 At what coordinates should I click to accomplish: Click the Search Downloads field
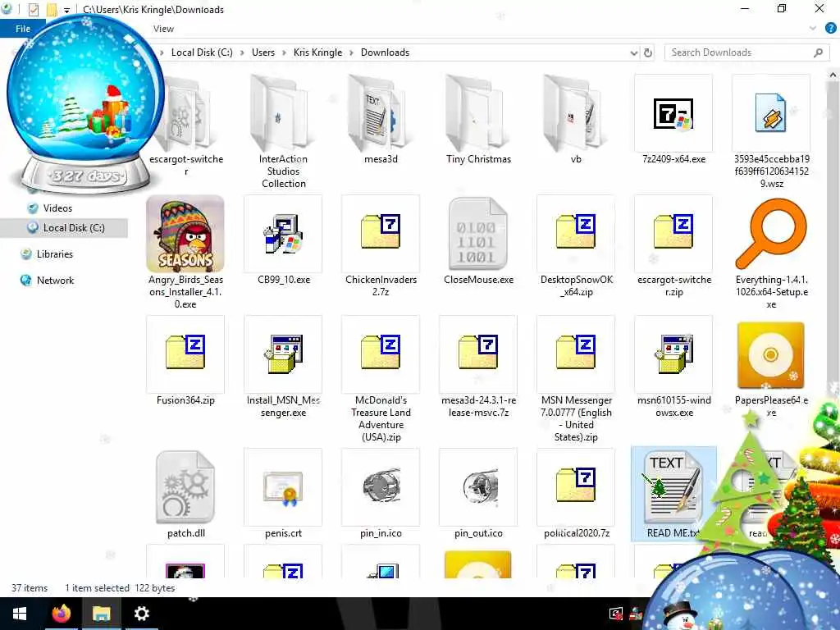pos(746,52)
